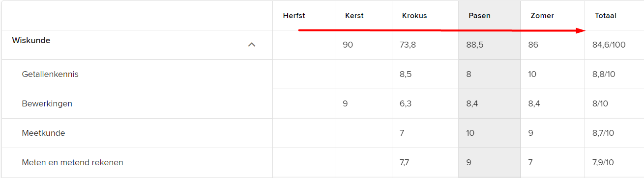Click the Zomer column header

pyautogui.click(x=542, y=16)
